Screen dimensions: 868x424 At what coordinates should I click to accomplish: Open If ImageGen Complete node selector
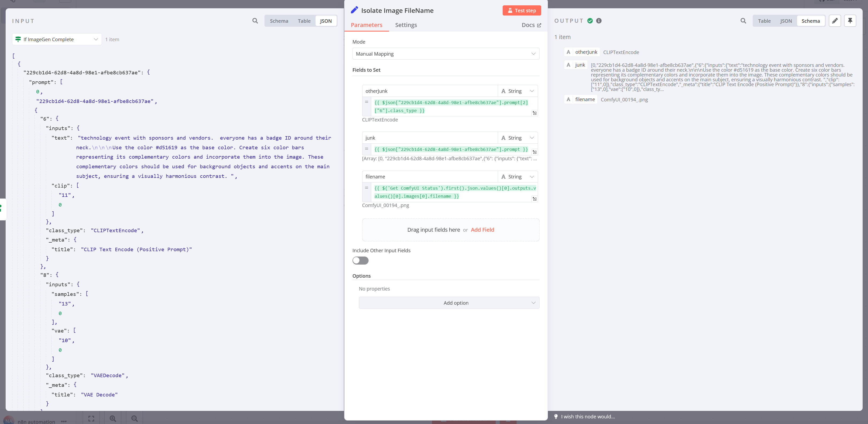(57, 39)
